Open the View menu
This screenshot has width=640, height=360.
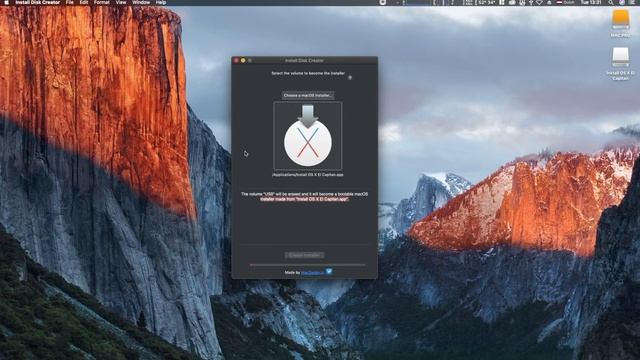pyautogui.click(x=121, y=2)
